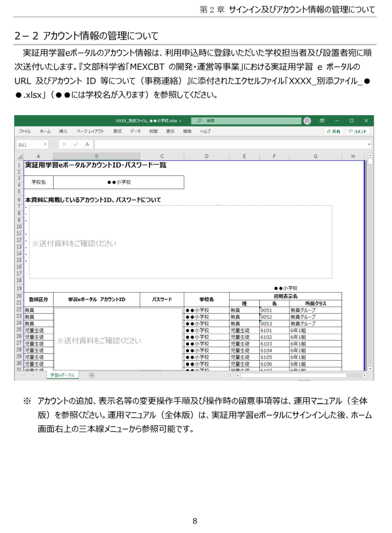Viewport: 392px width, 533px height.
Task: Open the workbook title dropdown arrow
Action: [x=180, y=121]
